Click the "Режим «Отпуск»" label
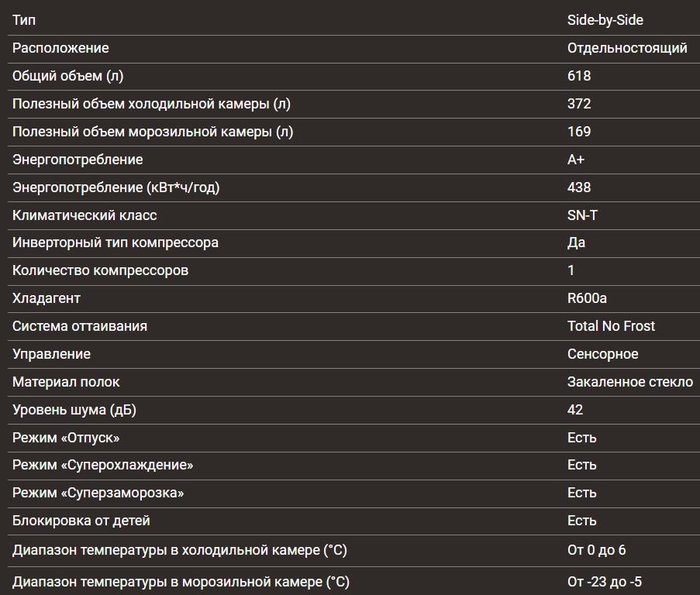This screenshot has width=700, height=595. 66,438
